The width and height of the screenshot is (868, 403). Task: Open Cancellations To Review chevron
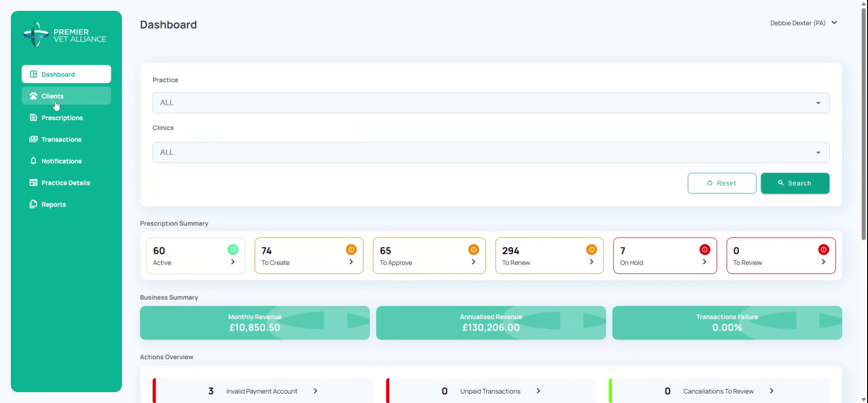click(x=772, y=391)
